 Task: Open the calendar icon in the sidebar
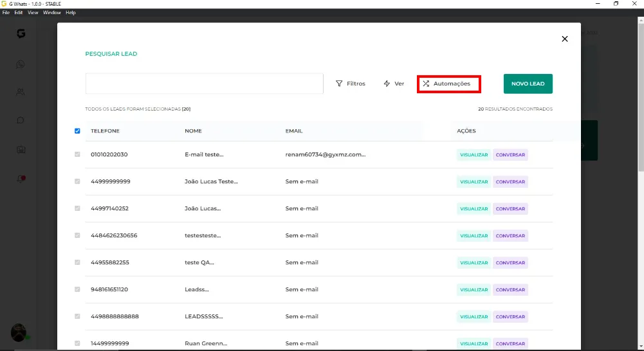pyautogui.click(x=21, y=149)
